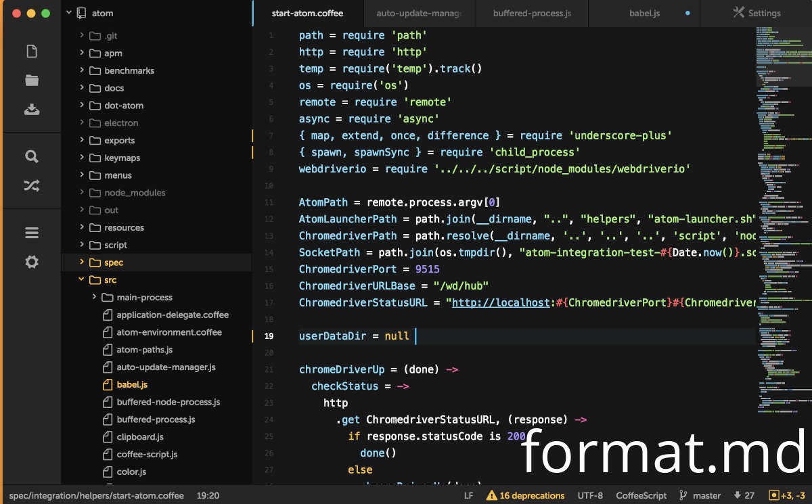
Task: Switch to the start-atom.coffee tab
Action: [x=307, y=13]
